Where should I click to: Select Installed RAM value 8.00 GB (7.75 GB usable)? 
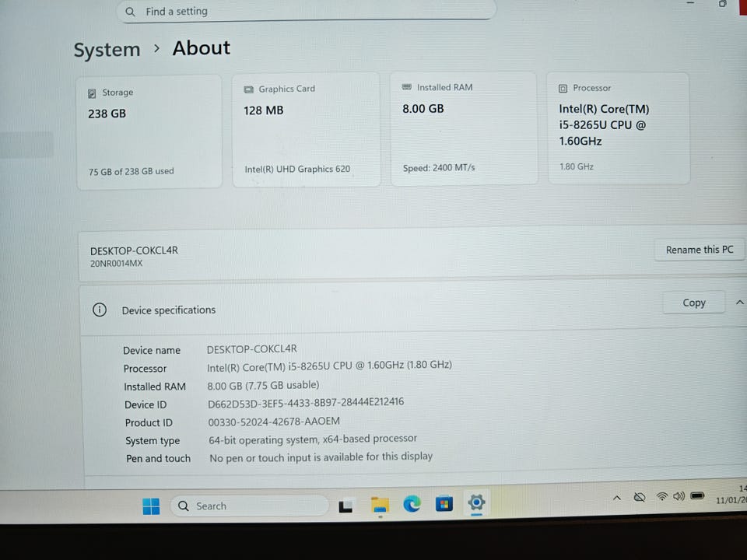coord(263,385)
